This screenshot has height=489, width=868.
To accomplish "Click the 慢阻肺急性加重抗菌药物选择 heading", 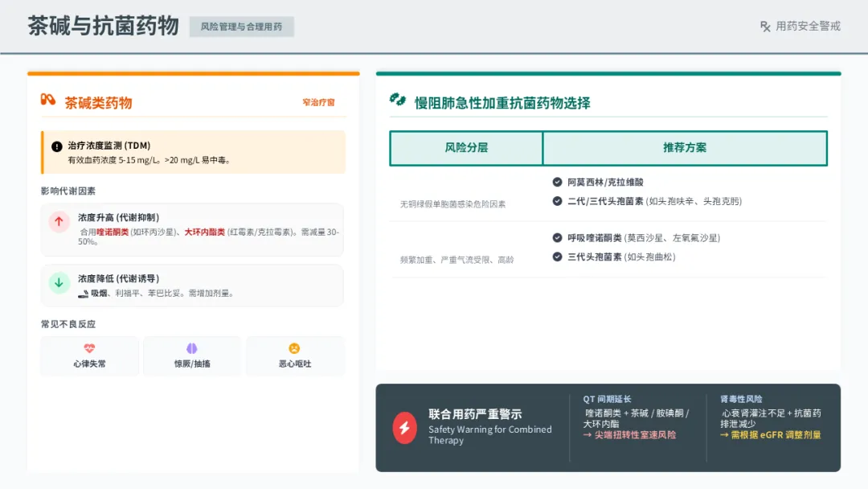I will click(x=502, y=103).
